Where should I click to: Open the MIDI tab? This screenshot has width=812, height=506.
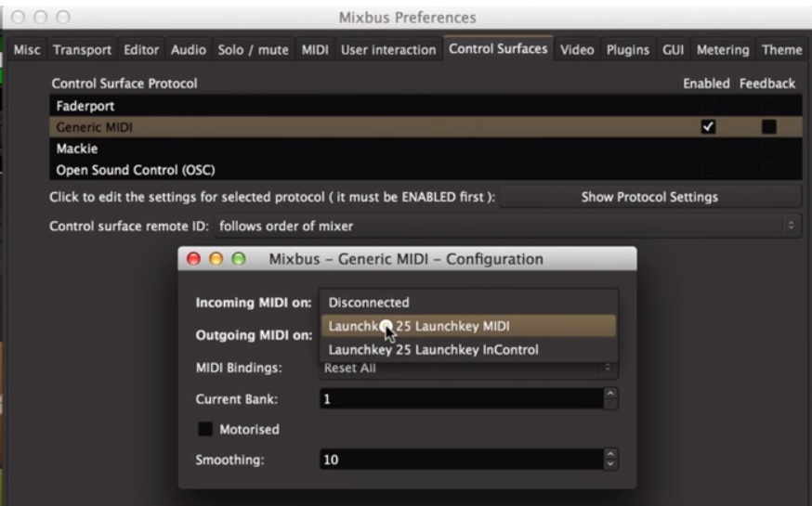[315, 49]
